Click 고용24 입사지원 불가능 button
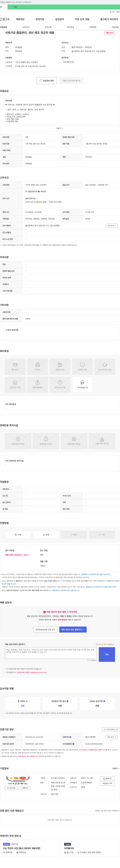 [x=71, y=81]
